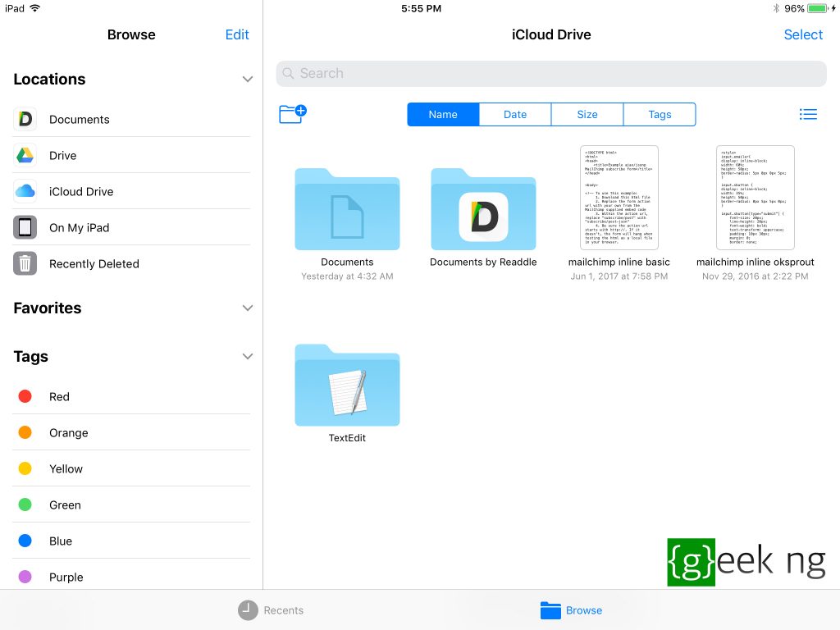Viewport: 840px width, 630px height.
Task: Switch to Recents tab label
Action: click(x=283, y=610)
